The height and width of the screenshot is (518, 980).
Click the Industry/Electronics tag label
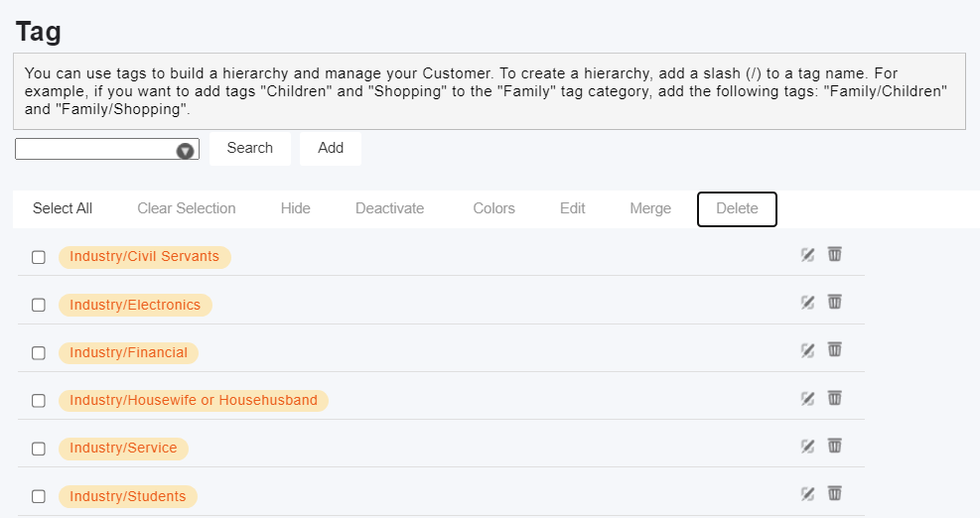(135, 305)
